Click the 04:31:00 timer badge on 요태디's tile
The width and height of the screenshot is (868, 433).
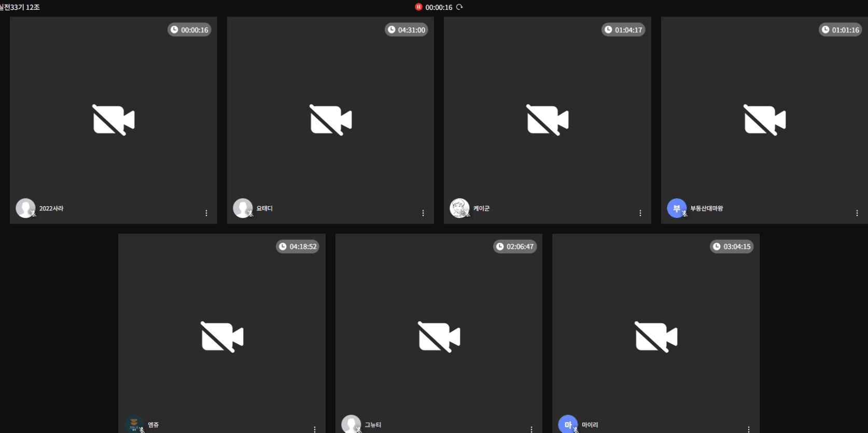(x=407, y=30)
